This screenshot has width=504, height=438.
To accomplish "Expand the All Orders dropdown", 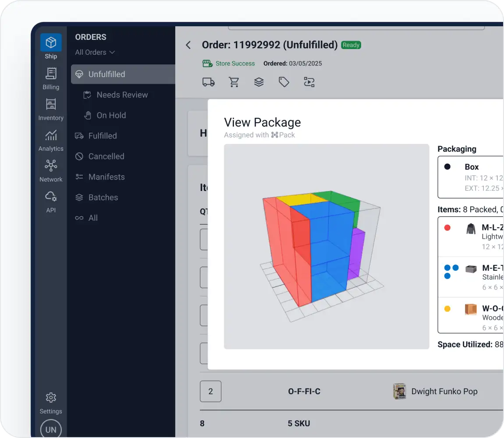I will coord(95,52).
